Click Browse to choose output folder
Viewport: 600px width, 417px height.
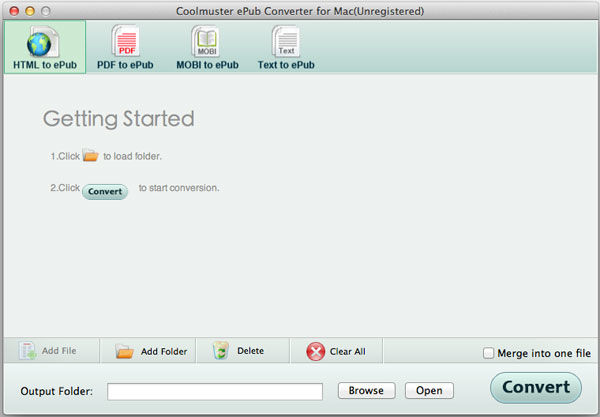[x=366, y=391]
